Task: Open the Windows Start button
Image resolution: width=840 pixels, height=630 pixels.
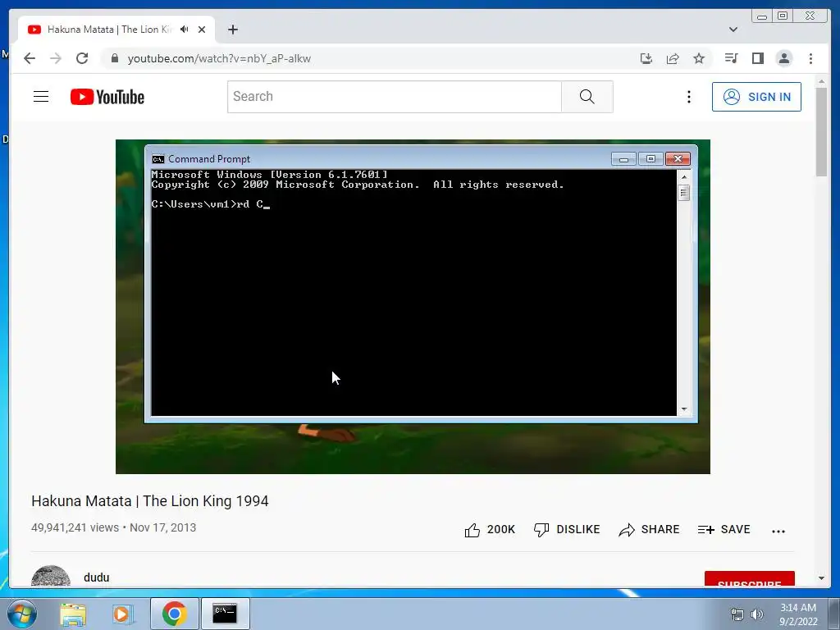Action: tap(21, 614)
